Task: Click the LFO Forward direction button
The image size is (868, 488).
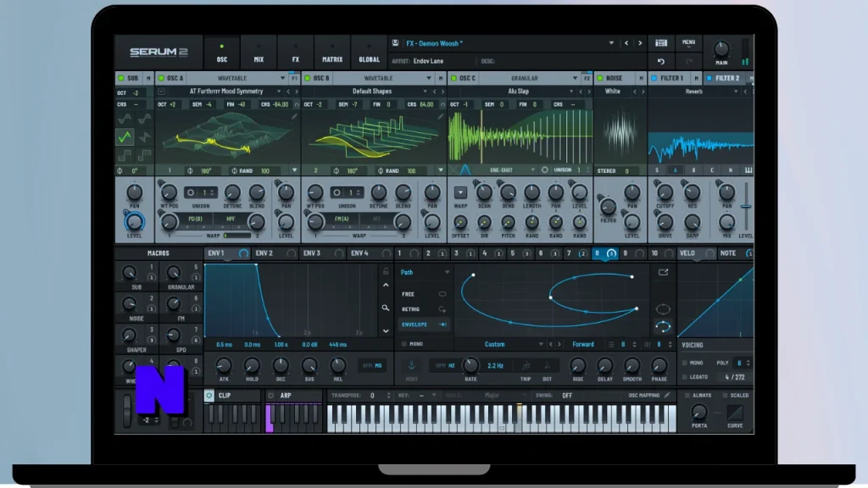Action: coord(582,344)
